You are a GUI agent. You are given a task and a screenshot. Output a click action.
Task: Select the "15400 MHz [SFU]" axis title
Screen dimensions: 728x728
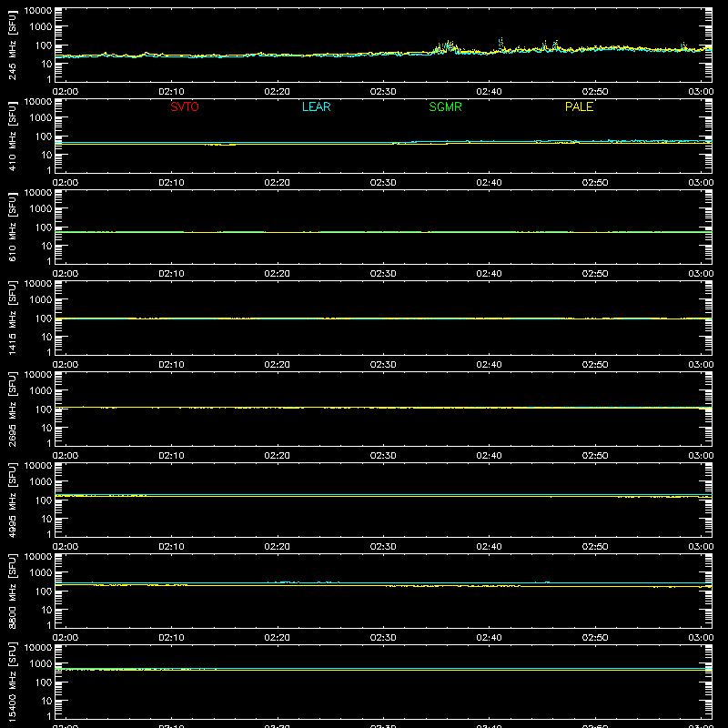[x=12, y=682]
